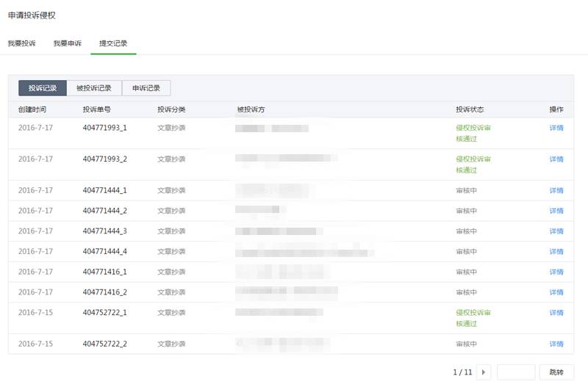
Task: Click the page number input field
Action: tap(516, 372)
